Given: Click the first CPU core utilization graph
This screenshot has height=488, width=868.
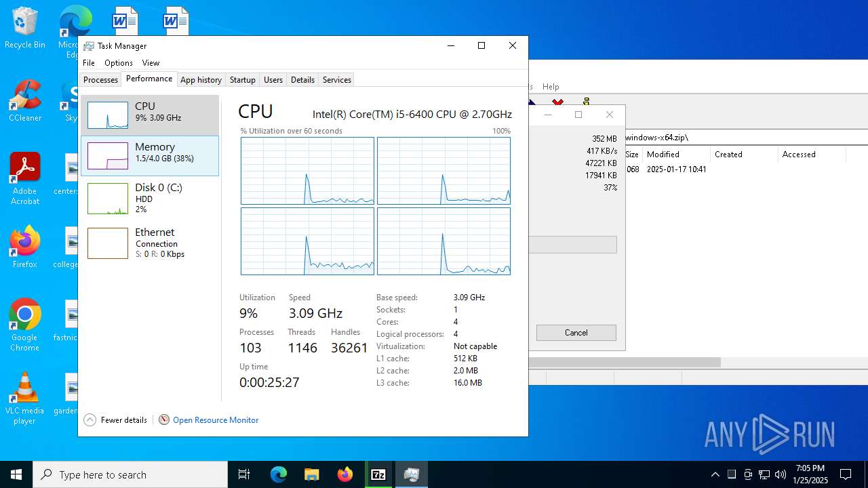Looking at the screenshot, I should pyautogui.click(x=307, y=171).
